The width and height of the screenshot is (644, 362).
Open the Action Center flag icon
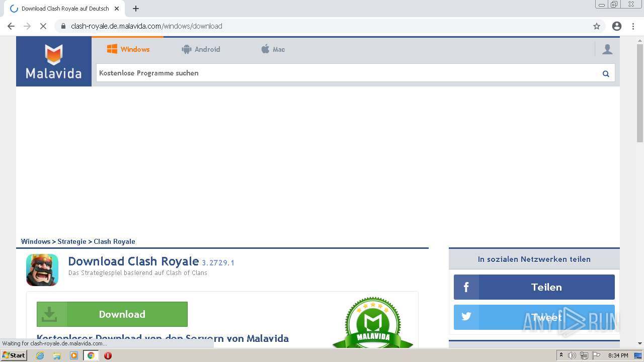[596, 355]
